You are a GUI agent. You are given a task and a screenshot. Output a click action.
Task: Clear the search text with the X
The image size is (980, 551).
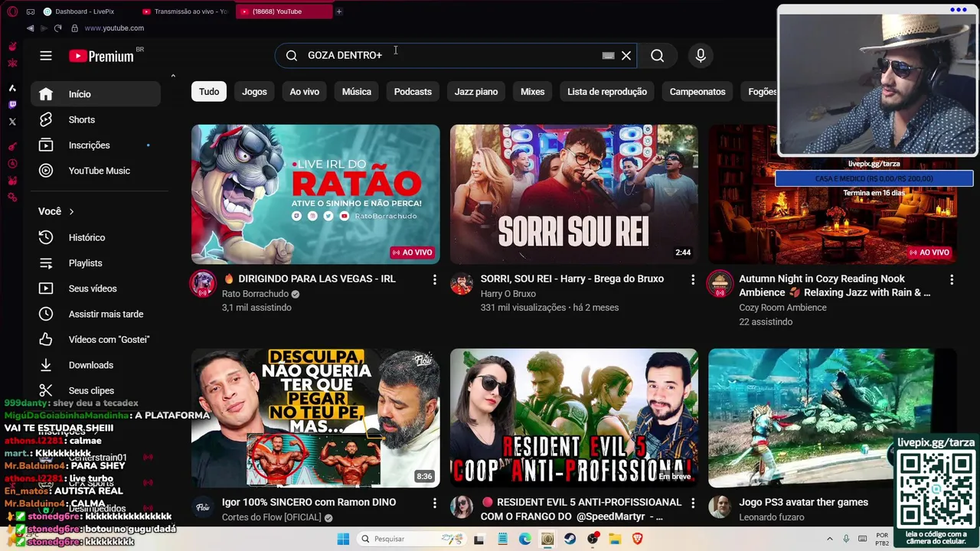[626, 55]
